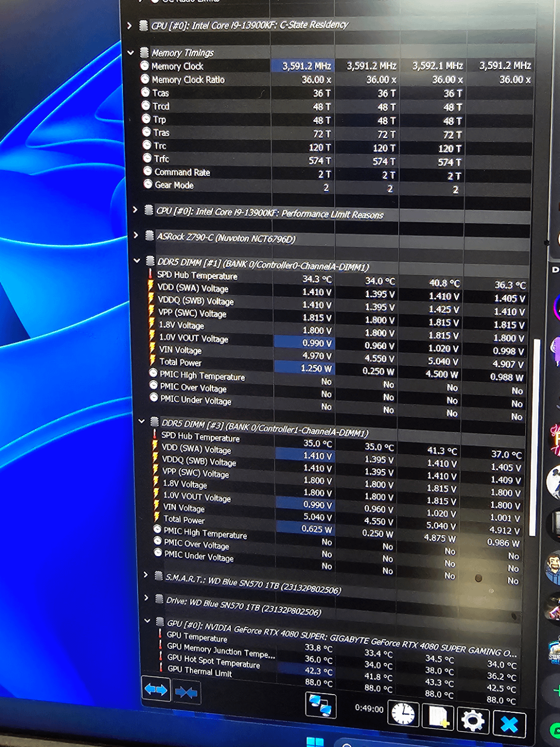Viewport: 560px width, 747px height.
Task: Click the Memory Clock row icon
Action: click(x=145, y=66)
